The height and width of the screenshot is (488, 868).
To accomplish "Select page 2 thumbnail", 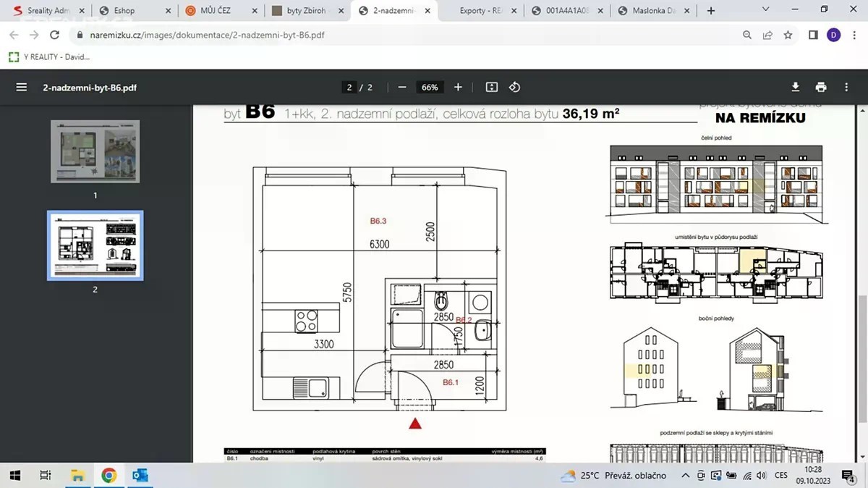I will pos(95,245).
